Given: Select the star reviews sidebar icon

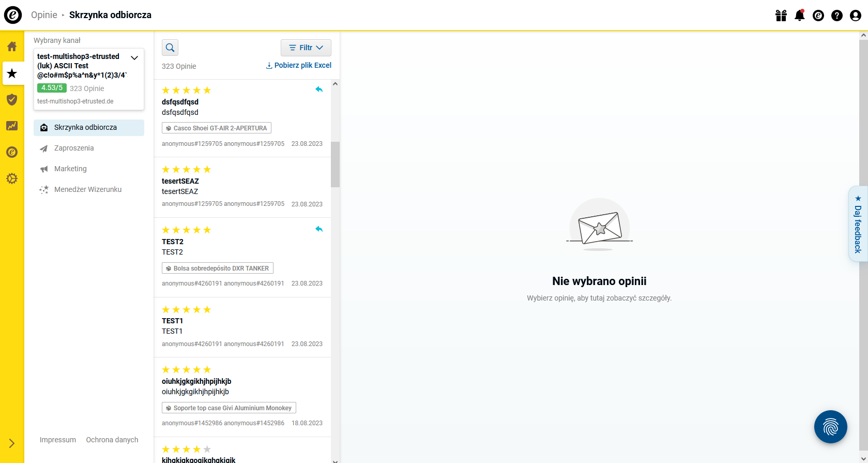Looking at the screenshot, I should tap(12, 73).
